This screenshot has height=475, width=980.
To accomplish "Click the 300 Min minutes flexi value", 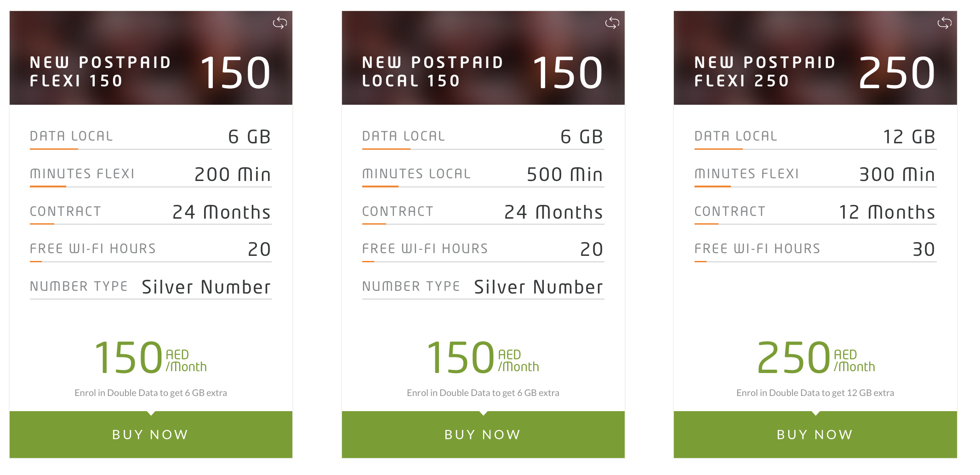I will (x=897, y=175).
